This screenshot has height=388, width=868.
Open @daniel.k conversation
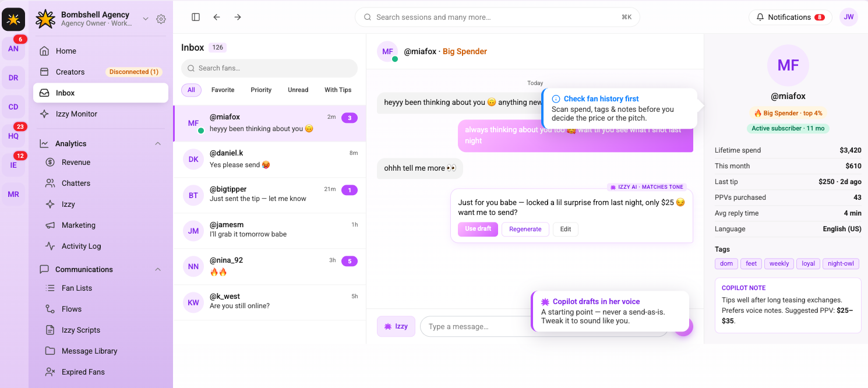(270, 159)
